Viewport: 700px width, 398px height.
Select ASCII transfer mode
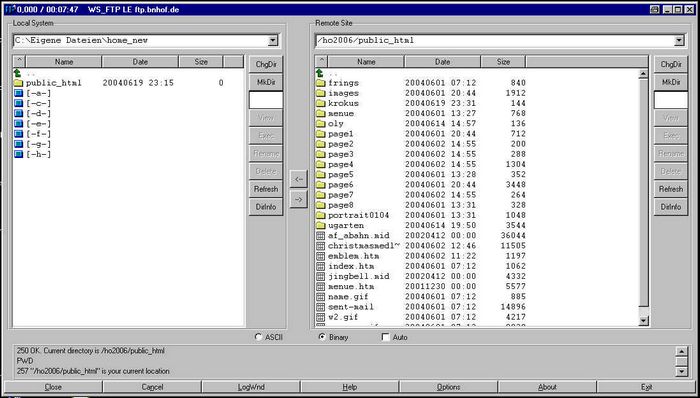(258, 337)
